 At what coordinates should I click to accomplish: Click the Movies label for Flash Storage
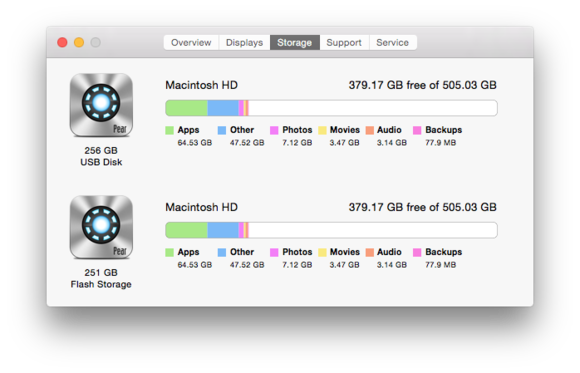[345, 252]
